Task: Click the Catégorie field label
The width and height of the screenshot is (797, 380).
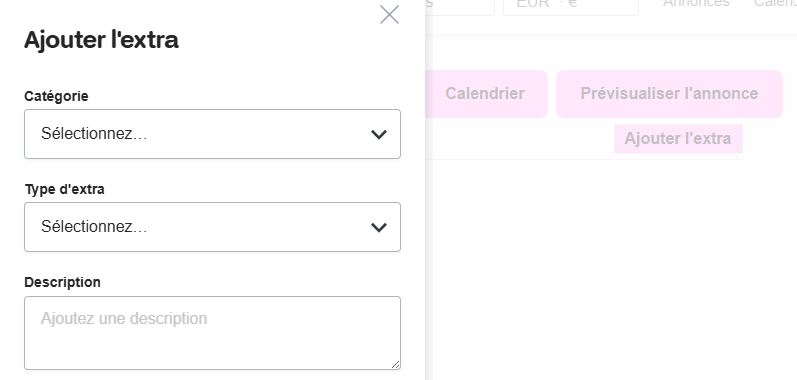Action: [56, 96]
